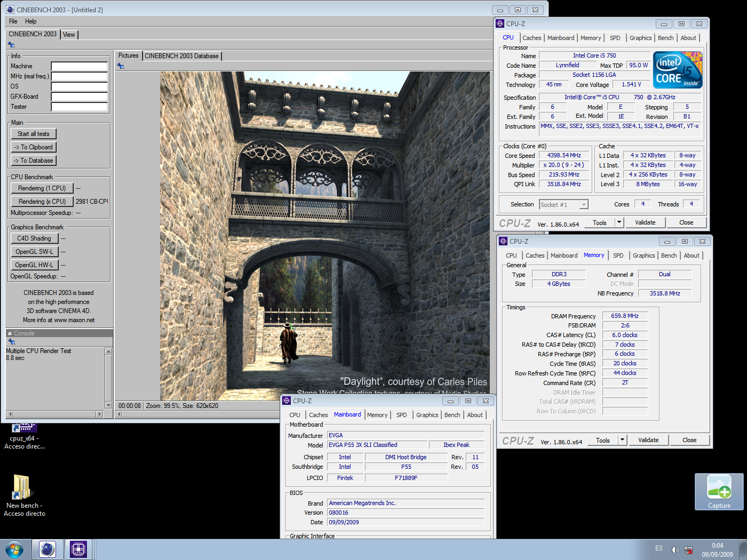Viewport: 747px width, 560px height.
Task: Open Tools dropdown arrow in top CPU-Z window
Action: pyautogui.click(x=619, y=223)
